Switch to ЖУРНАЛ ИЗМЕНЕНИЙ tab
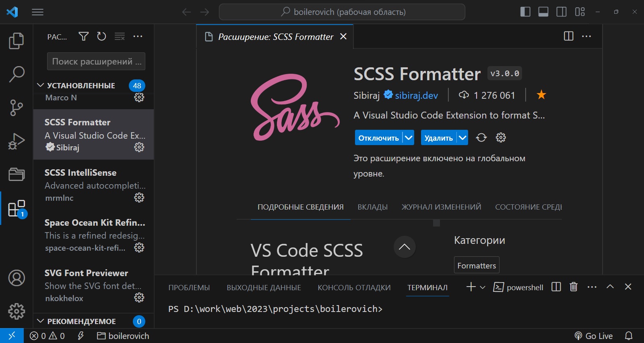This screenshot has height=343, width=644. pos(441,207)
